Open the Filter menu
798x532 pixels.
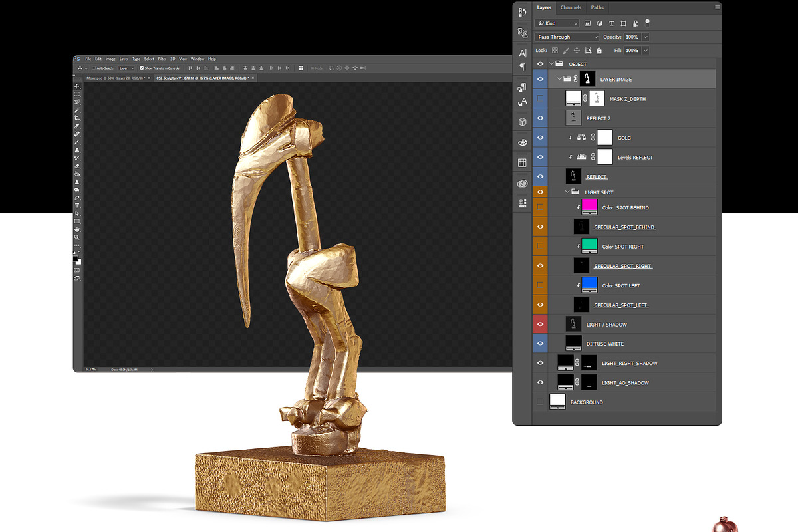click(162, 59)
